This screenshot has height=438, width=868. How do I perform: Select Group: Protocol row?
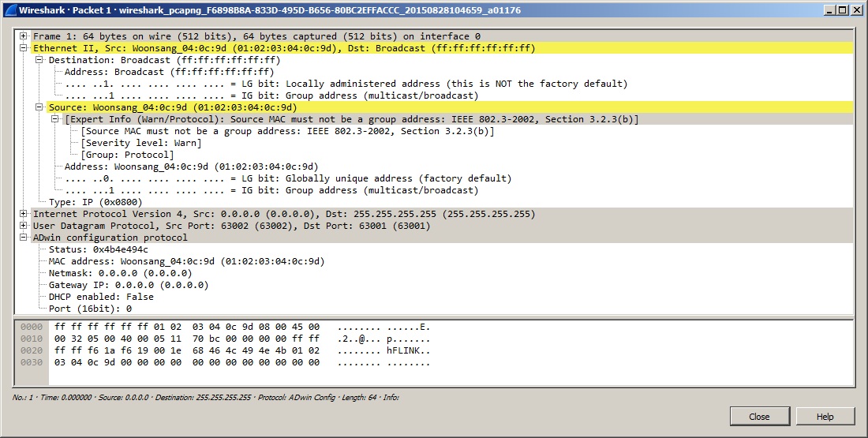pos(127,155)
